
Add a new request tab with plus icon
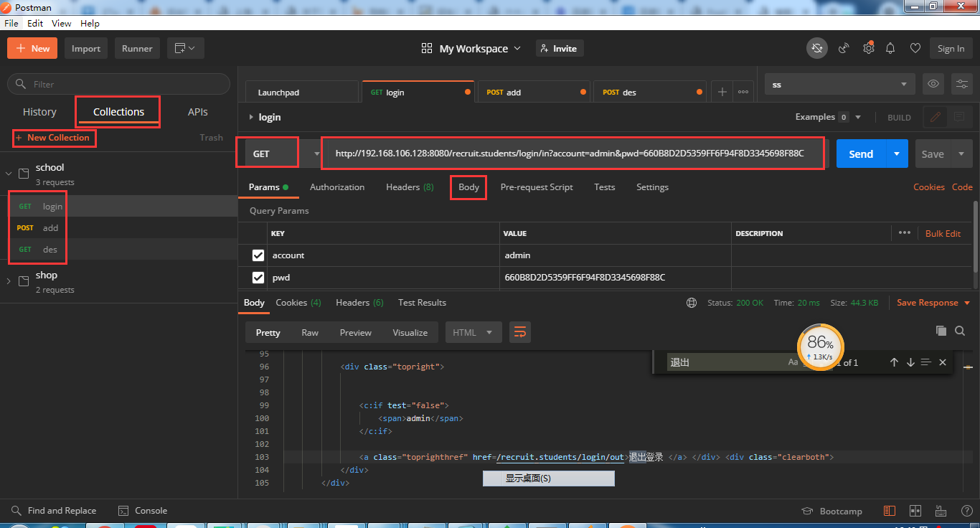pos(722,92)
